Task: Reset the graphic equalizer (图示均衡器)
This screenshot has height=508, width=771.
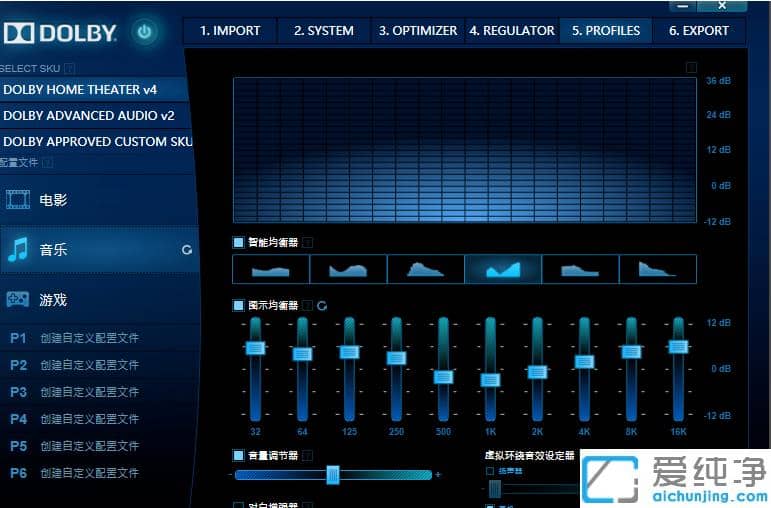Action: coord(322,305)
